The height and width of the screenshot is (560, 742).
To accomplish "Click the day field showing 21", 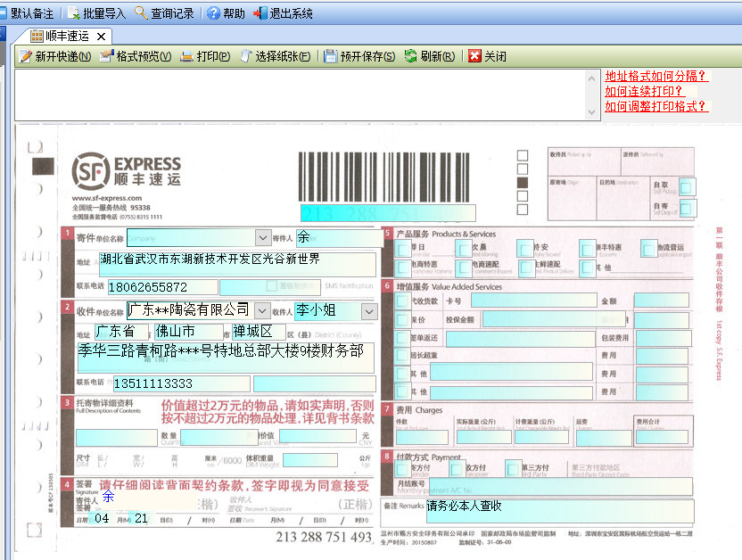I will tap(141, 518).
